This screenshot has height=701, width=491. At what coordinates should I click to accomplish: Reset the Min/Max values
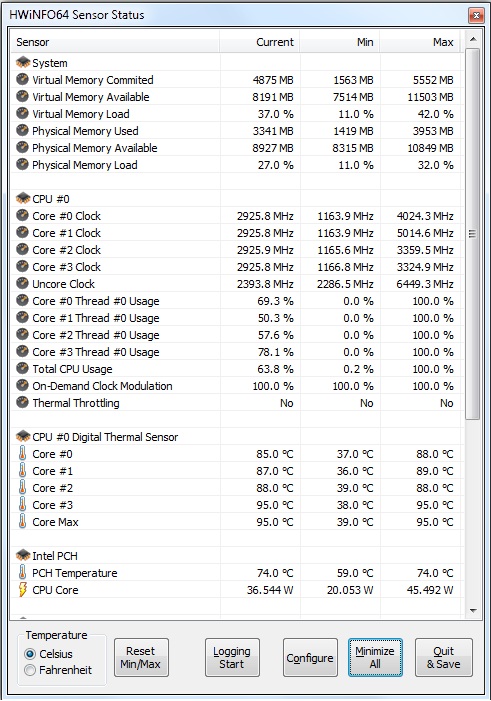pos(141,657)
